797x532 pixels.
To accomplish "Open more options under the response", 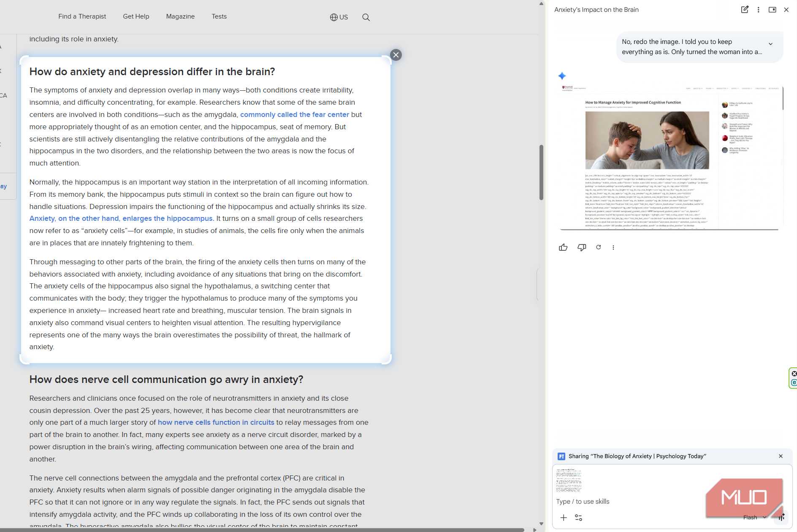I will [x=613, y=247].
